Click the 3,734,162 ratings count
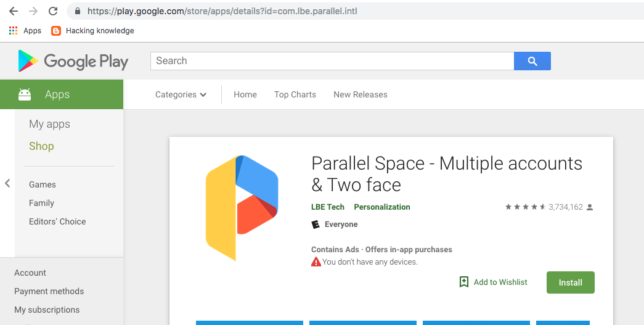The height and width of the screenshot is (325, 644). (x=566, y=207)
